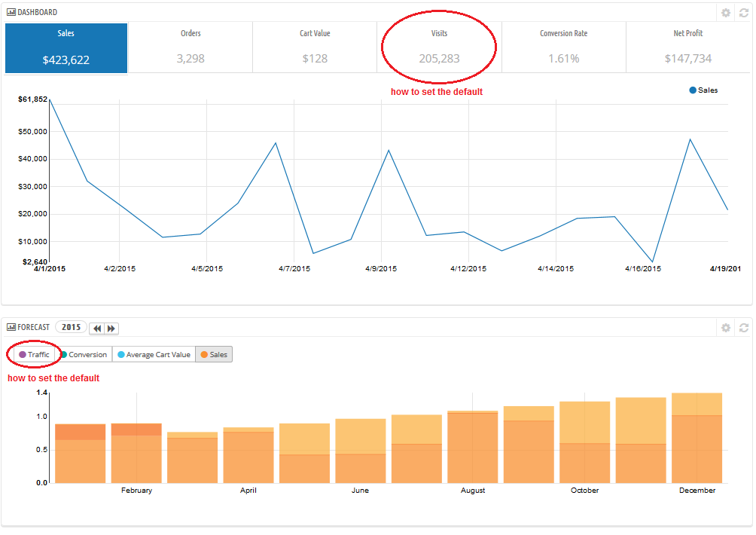This screenshot has height=535, width=756.
Task: Click the $2,640 axis minimum label
Action: 35,262
